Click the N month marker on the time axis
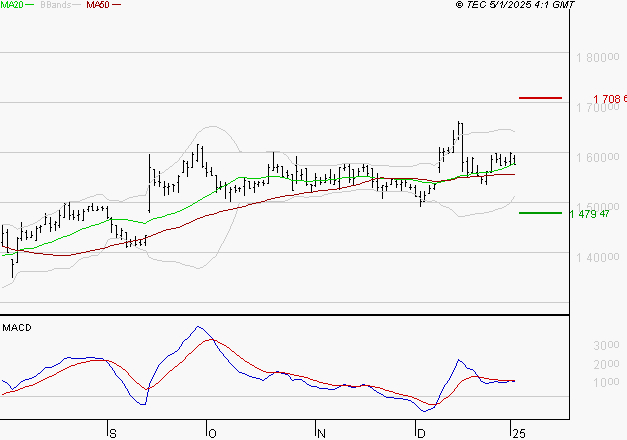Screen dimensions: 627x440 pos(321,434)
